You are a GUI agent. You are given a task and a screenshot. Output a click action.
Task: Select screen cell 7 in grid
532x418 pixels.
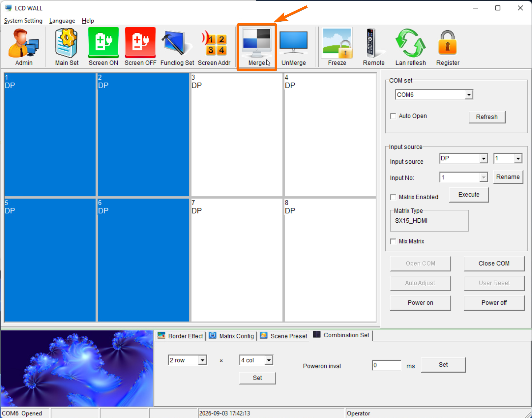coord(237,260)
